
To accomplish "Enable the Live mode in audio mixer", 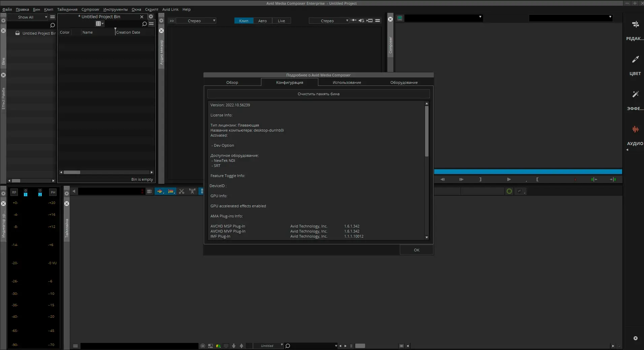I will click(281, 21).
